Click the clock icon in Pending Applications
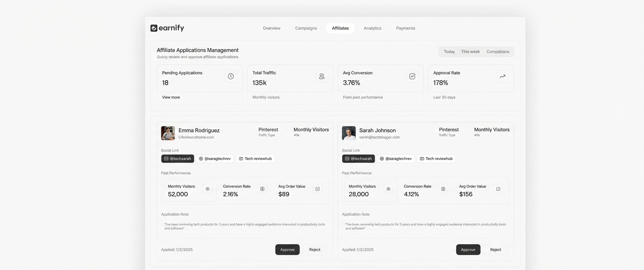 coord(231,76)
